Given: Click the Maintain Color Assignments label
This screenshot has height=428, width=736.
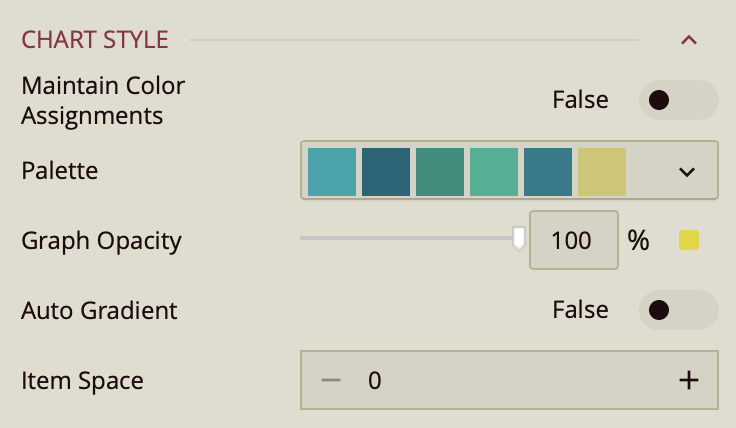Looking at the screenshot, I should pyautogui.click(x=103, y=100).
